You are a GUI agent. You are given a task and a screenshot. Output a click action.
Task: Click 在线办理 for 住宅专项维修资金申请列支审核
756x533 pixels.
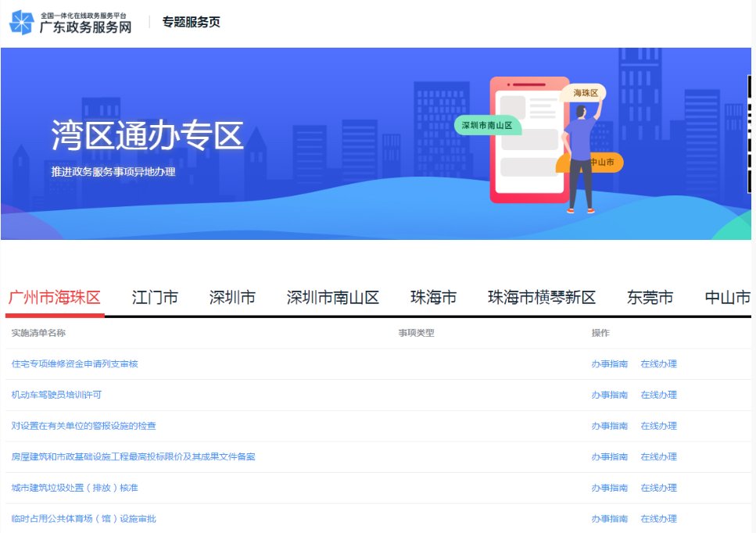[x=658, y=364]
